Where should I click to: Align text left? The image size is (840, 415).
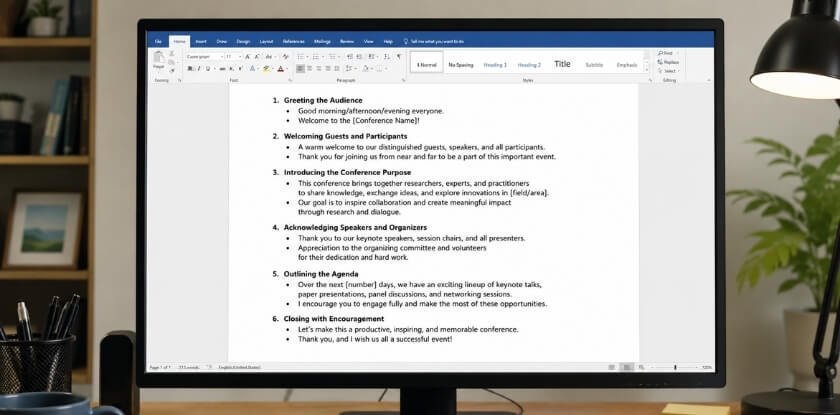coord(301,69)
